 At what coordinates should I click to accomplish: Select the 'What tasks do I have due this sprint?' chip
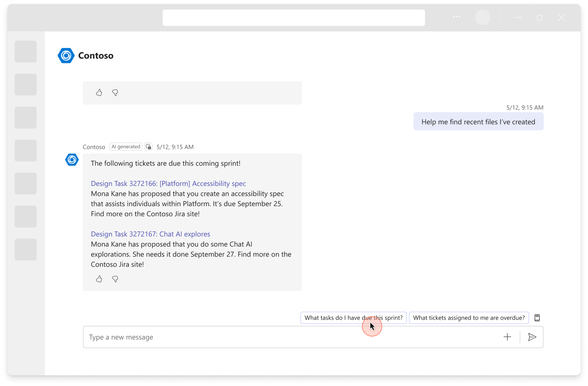353,318
